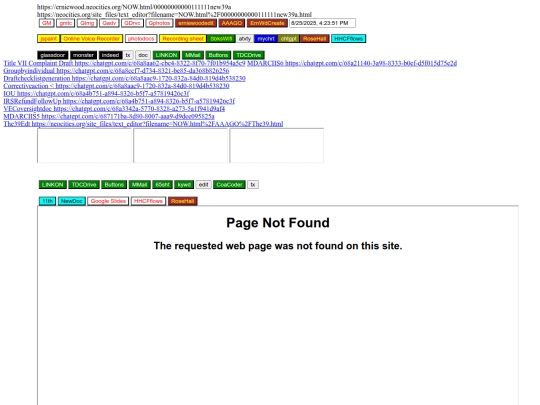Open the Groupbyindividual link
This screenshot has width=540, height=405.
[116, 71]
